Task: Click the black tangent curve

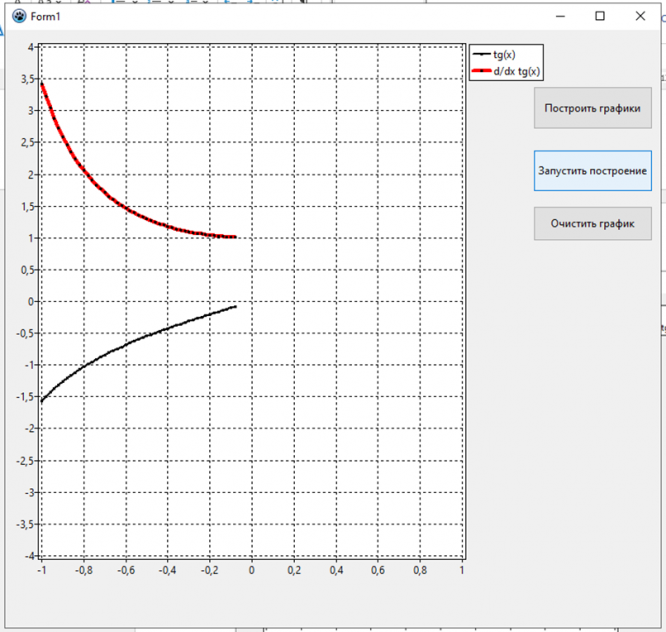Action: point(127,343)
